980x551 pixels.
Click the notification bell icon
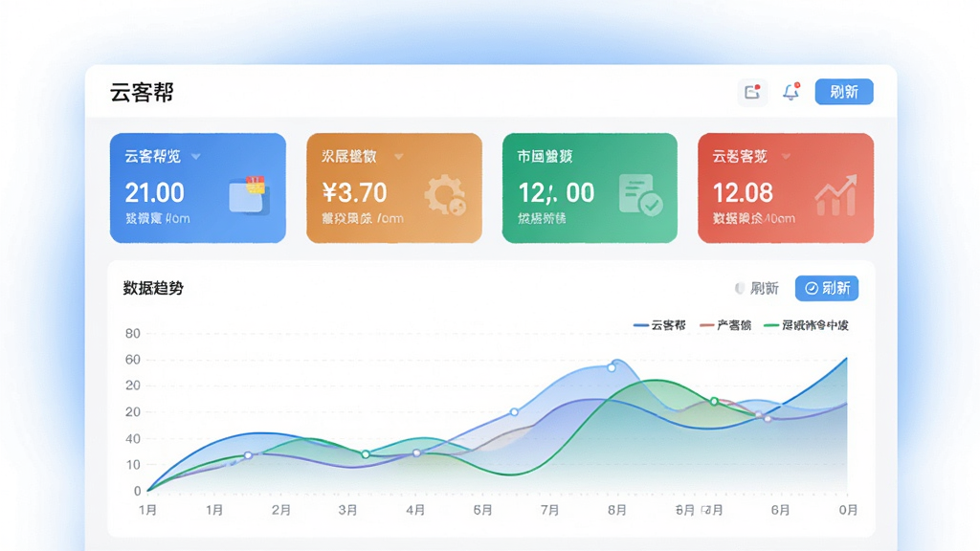click(x=791, y=92)
